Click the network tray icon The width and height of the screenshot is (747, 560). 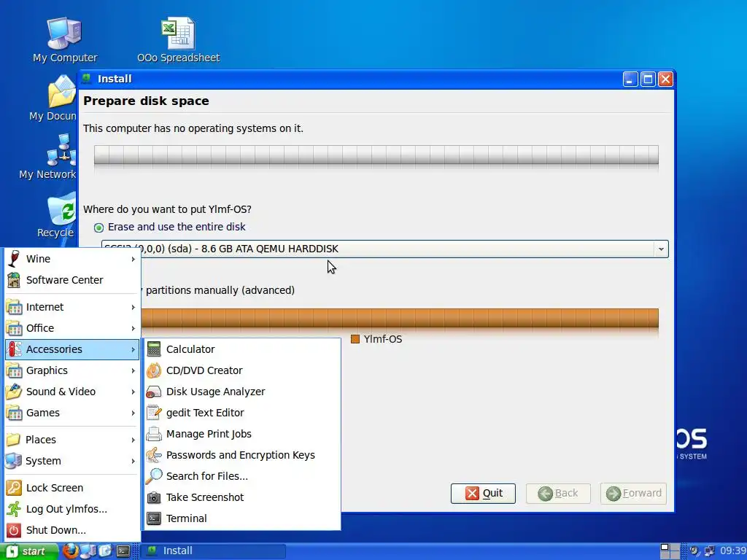coord(709,551)
